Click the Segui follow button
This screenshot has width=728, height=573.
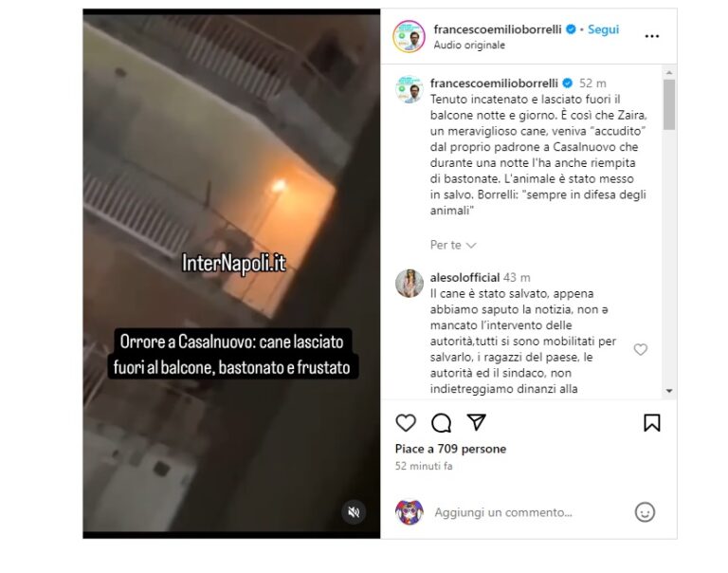click(603, 29)
